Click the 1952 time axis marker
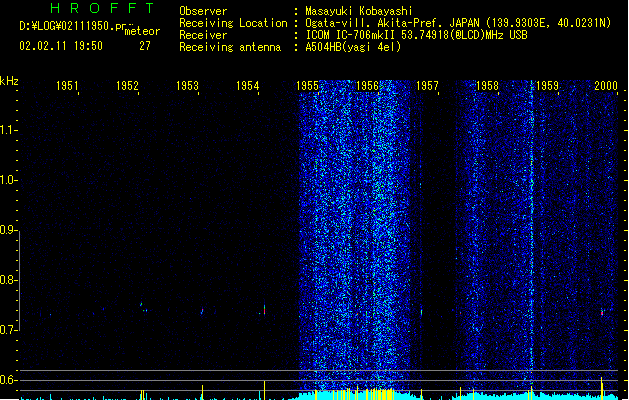This screenshot has width=629, height=400. [x=127, y=86]
